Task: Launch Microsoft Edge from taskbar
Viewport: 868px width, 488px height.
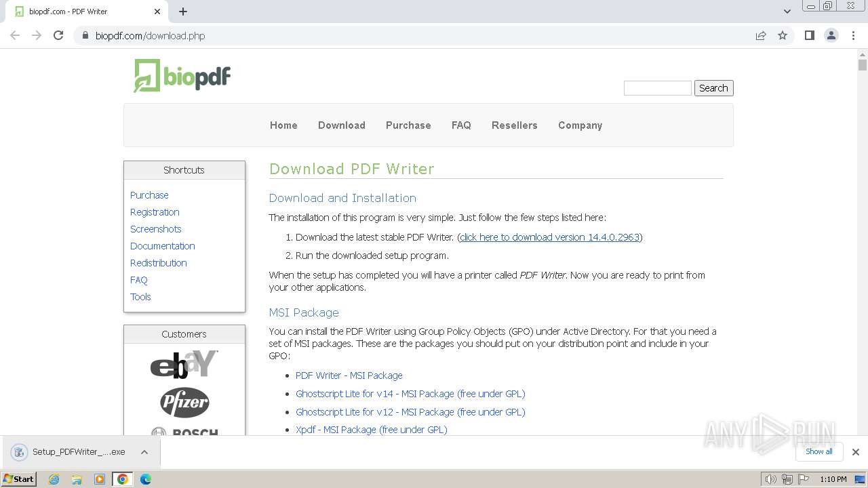Action: pyautogui.click(x=146, y=479)
